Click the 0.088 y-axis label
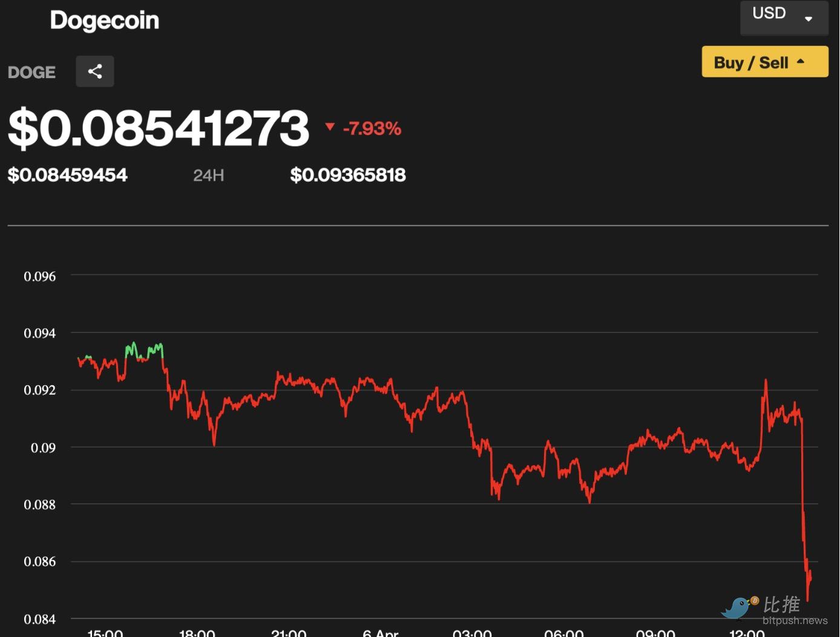Screen dimensions: 840x637 [x=40, y=505]
